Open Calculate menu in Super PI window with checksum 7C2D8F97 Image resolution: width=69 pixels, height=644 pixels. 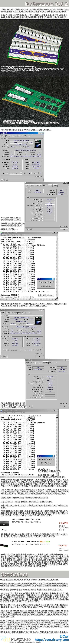[5, 235]
